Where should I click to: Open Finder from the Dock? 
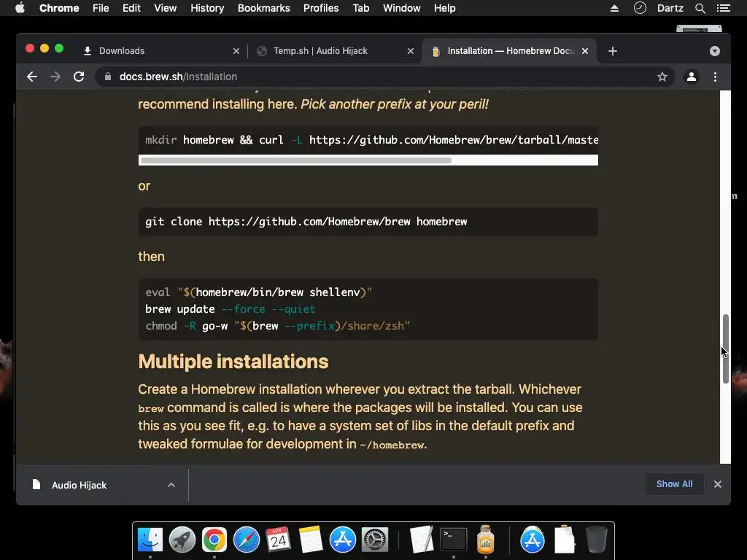(150, 540)
